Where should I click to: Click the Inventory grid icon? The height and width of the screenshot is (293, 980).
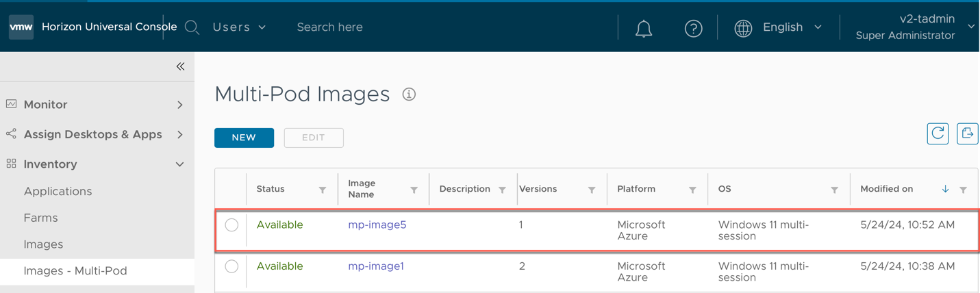pos(12,164)
